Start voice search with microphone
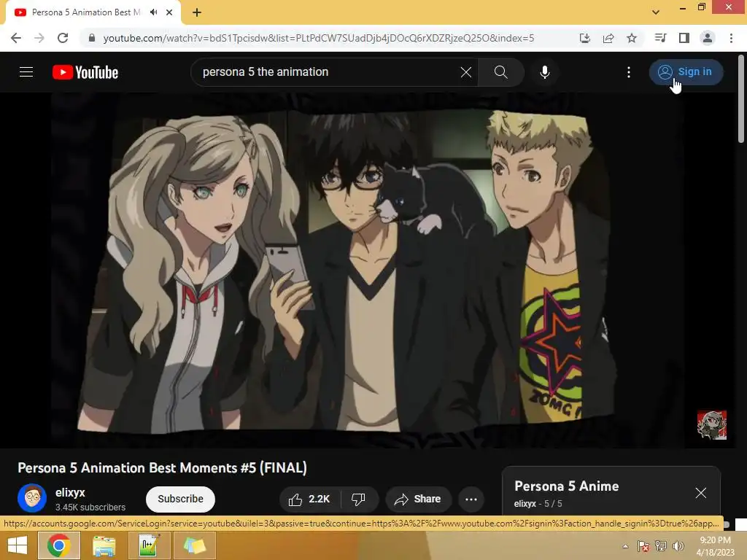This screenshot has height=560, width=747. [544, 72]
